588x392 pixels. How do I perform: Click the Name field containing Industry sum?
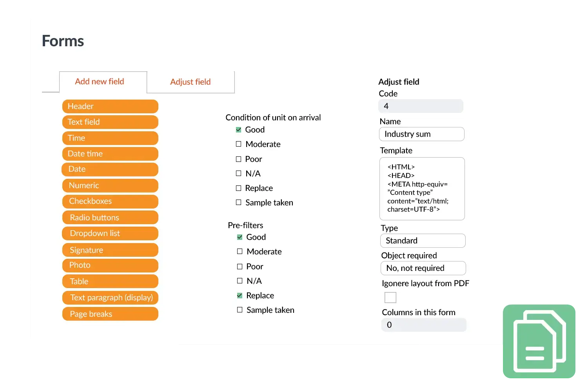422,134
